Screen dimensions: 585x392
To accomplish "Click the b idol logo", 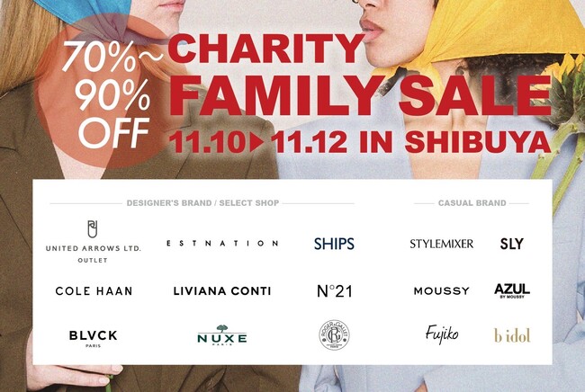I will coord(511,335).
